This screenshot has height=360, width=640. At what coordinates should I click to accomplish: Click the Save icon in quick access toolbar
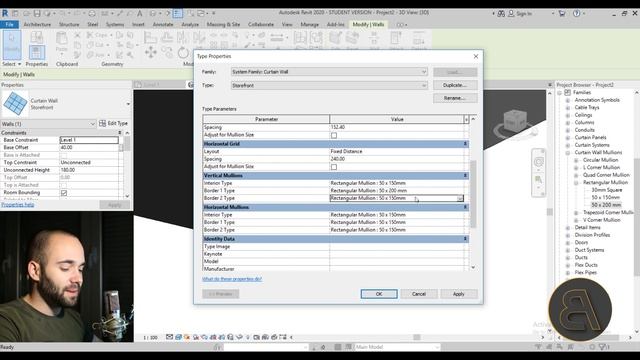pos(37,13)
